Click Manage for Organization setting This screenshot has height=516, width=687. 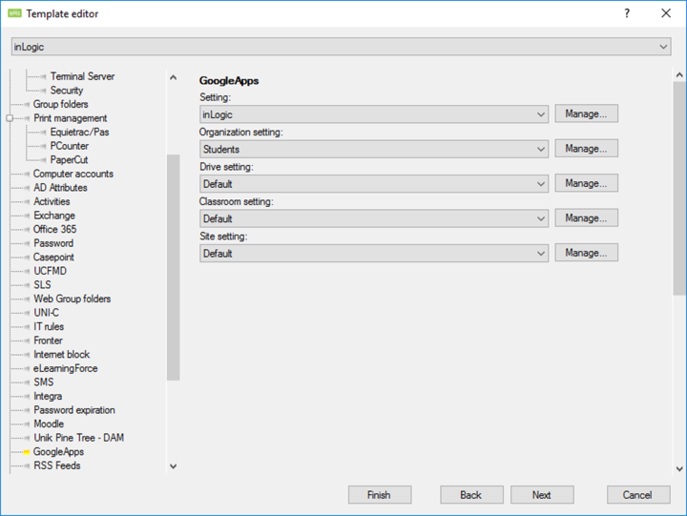586,149
